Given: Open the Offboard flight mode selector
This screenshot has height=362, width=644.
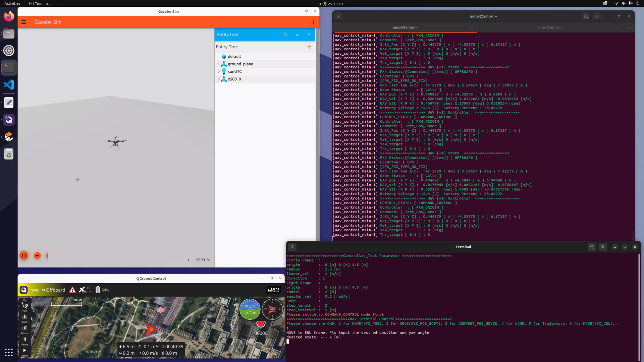Looking at the screenshot, I should pos(54,290).
